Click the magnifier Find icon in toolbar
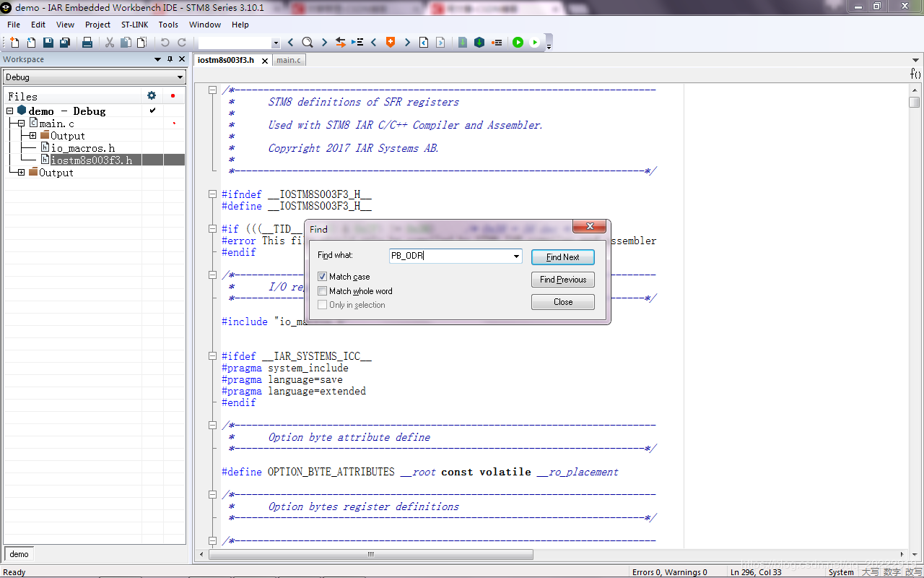 (307, 43)
